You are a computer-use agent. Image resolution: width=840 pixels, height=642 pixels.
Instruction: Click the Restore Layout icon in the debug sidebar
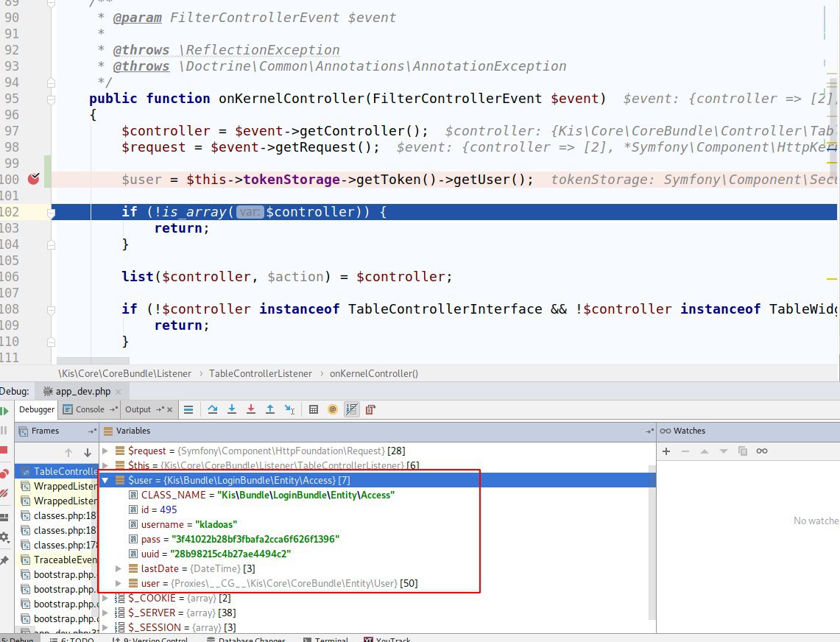click(x=4, y=517)
